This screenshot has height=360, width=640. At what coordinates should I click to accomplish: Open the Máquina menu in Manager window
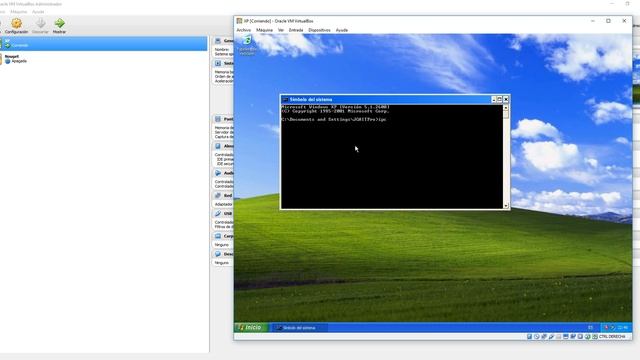click(18, 12)
